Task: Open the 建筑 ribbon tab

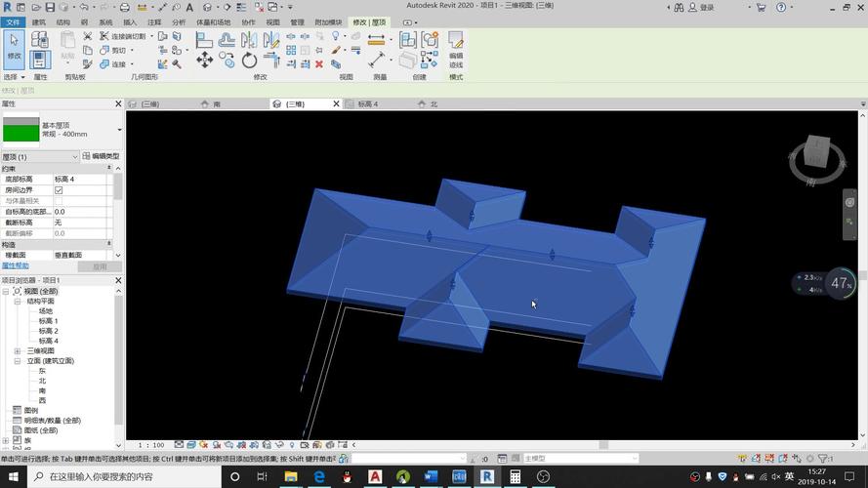Action: click(x=39, y=21)
